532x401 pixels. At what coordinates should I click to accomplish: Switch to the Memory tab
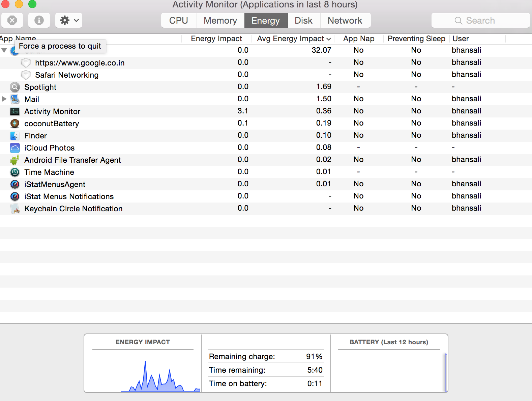(x=220, y=20)
